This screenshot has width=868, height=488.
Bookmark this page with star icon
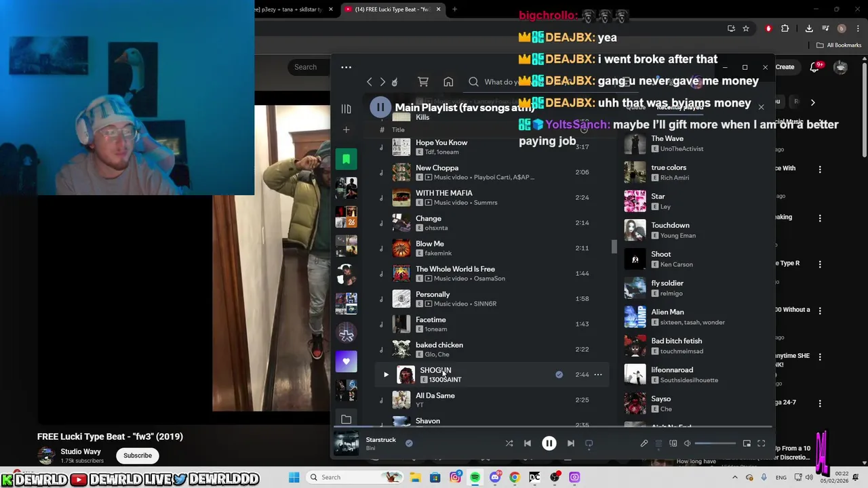point(746,28)
